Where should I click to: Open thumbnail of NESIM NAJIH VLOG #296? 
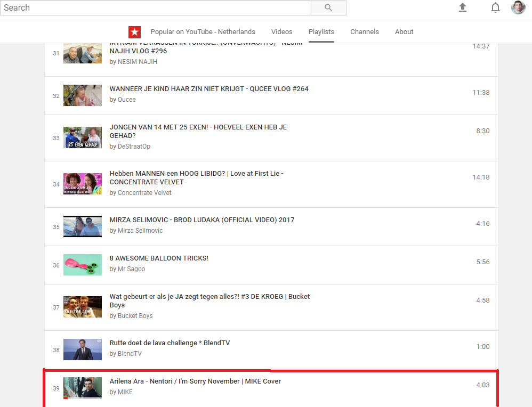(83, 53)
